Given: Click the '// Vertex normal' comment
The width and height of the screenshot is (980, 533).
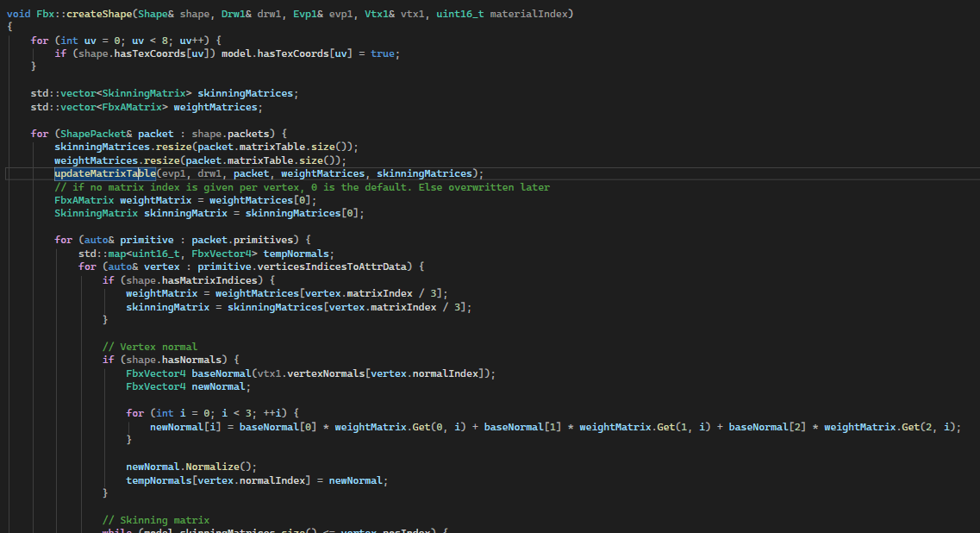Looking at the screenshot, I should [149, 347].
